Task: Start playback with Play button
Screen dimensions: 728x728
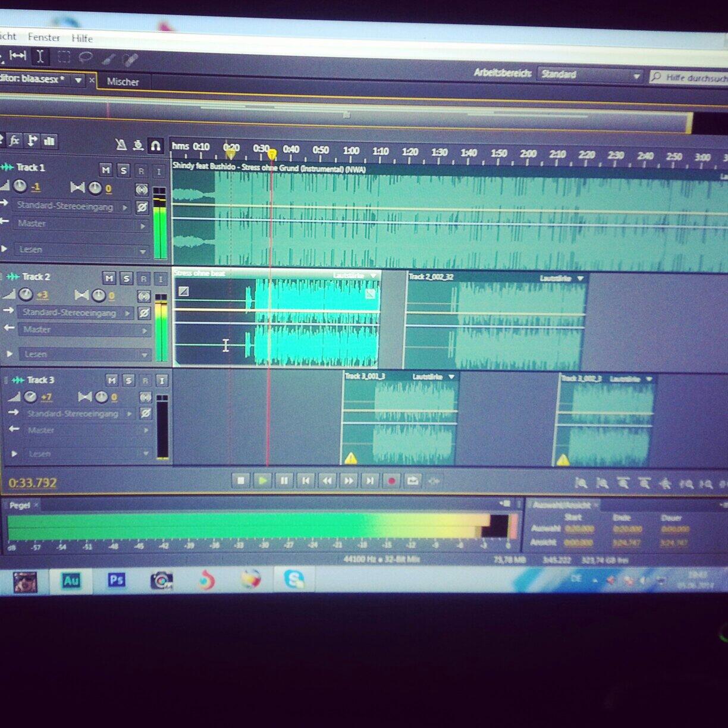Action: pyautogui.click(x=262, y=481)
